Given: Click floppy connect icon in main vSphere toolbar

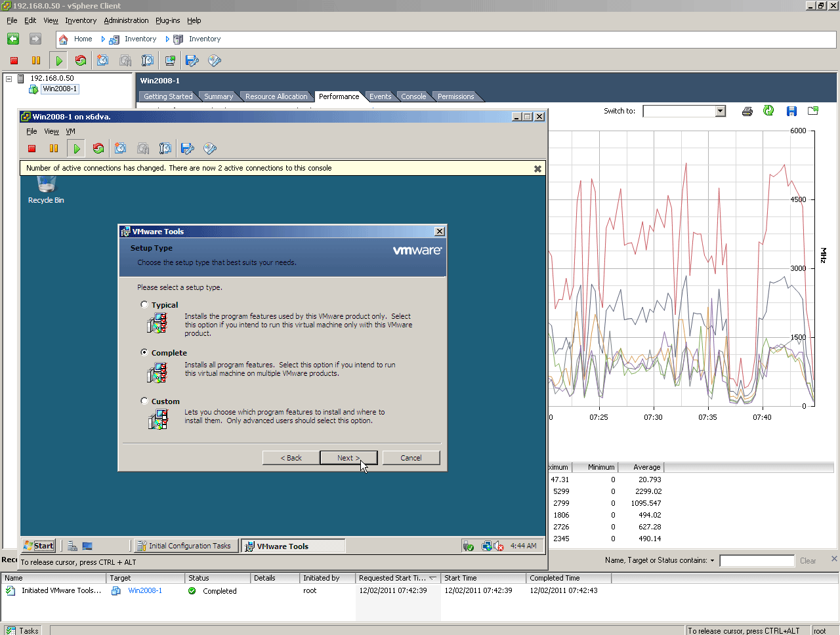Looking at the screenshot, I should [192, 60].
